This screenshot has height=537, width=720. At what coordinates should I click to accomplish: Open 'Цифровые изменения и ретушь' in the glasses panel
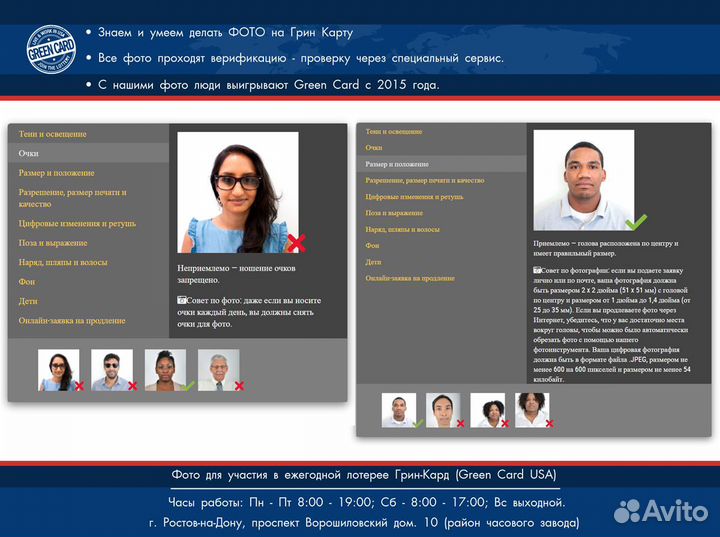click(x=77, y=223)
